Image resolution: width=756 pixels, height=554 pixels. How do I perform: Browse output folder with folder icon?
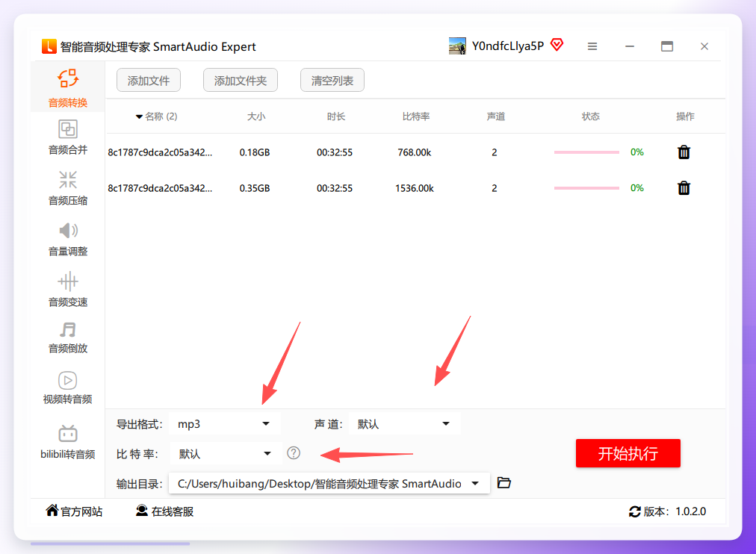[504, 483]
